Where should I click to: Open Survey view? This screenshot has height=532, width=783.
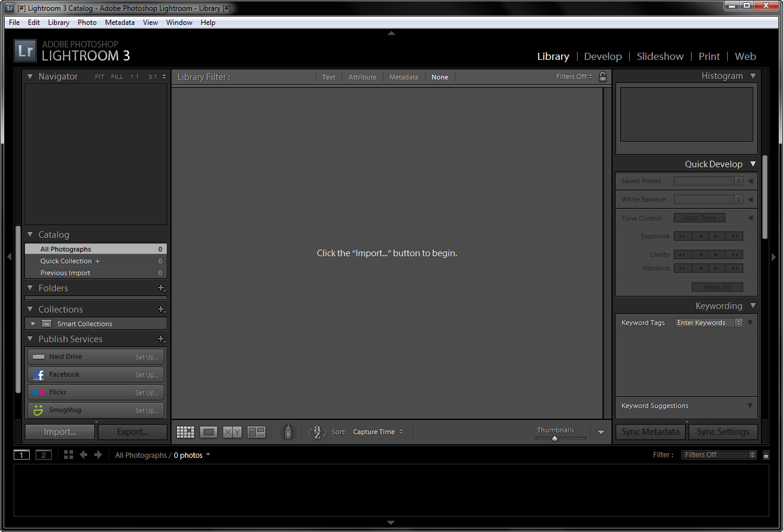pos(256,431)
